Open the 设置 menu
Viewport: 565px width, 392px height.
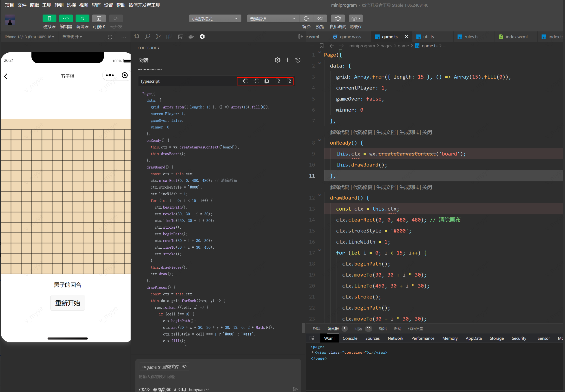108,5
